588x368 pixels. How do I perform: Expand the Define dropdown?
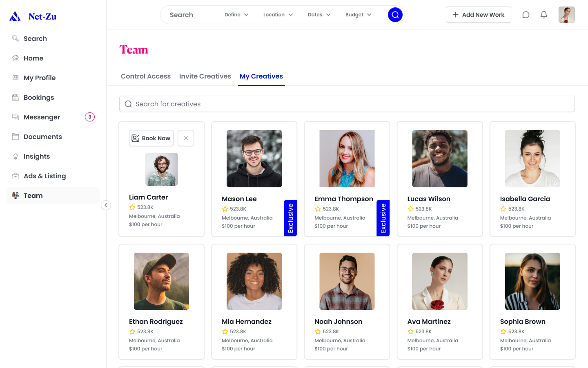(236, 15)
